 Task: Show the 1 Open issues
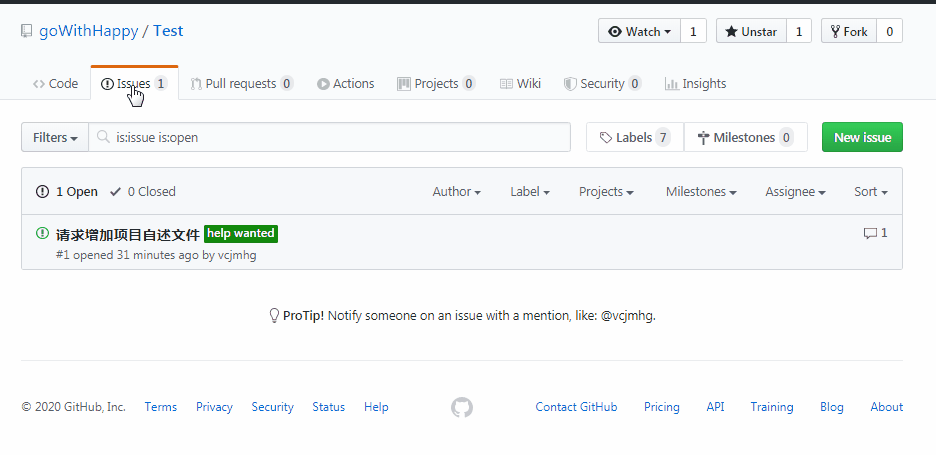tap(67, 192)
